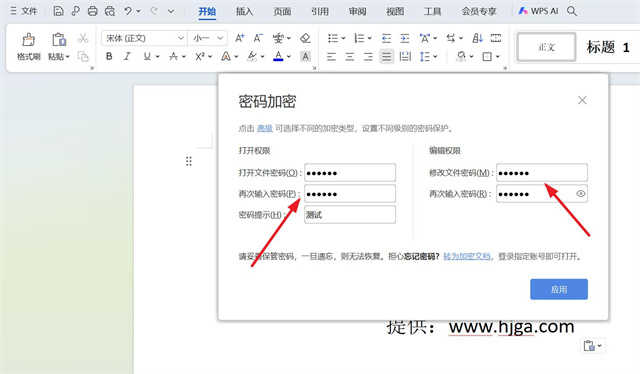Screen dimensions: 640x374
Task: Expand the borders dropdown arrow
Action: [x=497, y=57]
